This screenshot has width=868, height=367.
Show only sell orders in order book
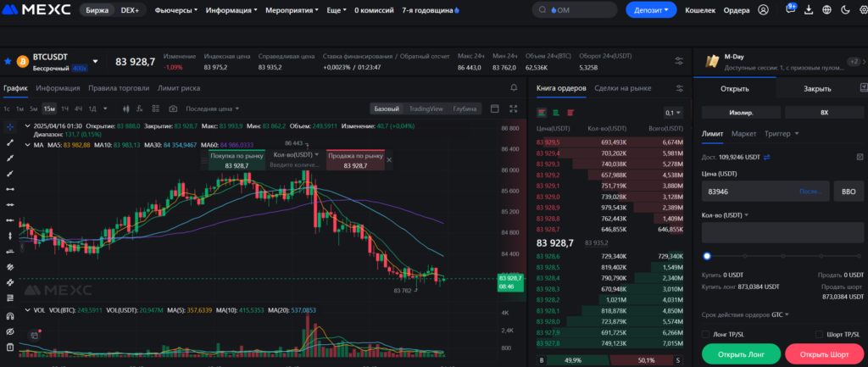570,113
